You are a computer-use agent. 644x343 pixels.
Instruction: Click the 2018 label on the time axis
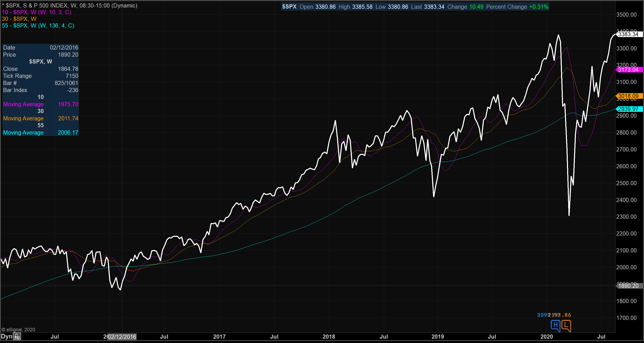click(x=329, y=337)
